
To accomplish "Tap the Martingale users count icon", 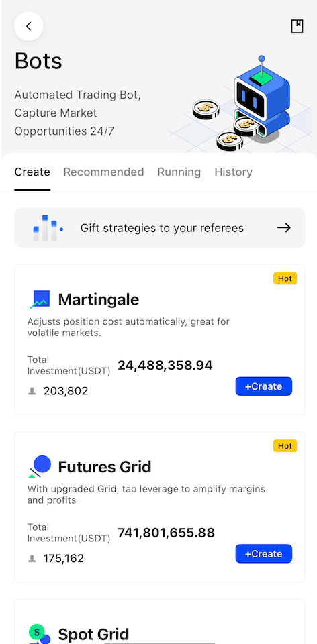I will (32, 391).
